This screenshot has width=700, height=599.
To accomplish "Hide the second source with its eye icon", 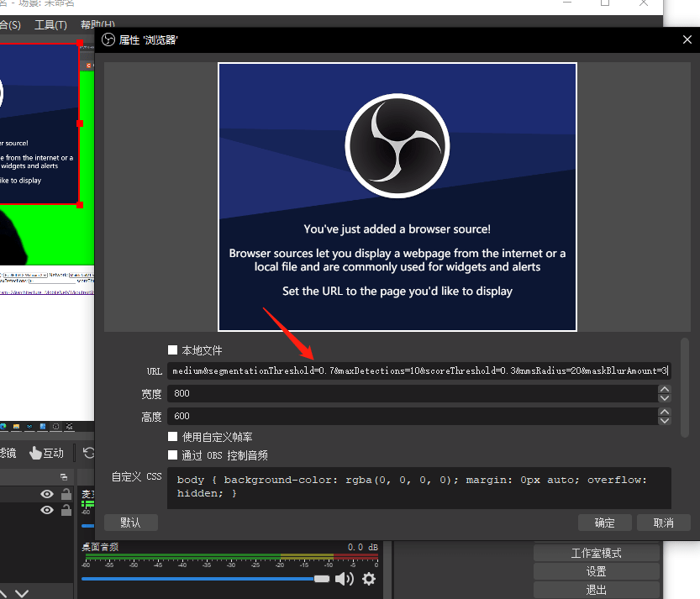I will [x=47, y=510].
